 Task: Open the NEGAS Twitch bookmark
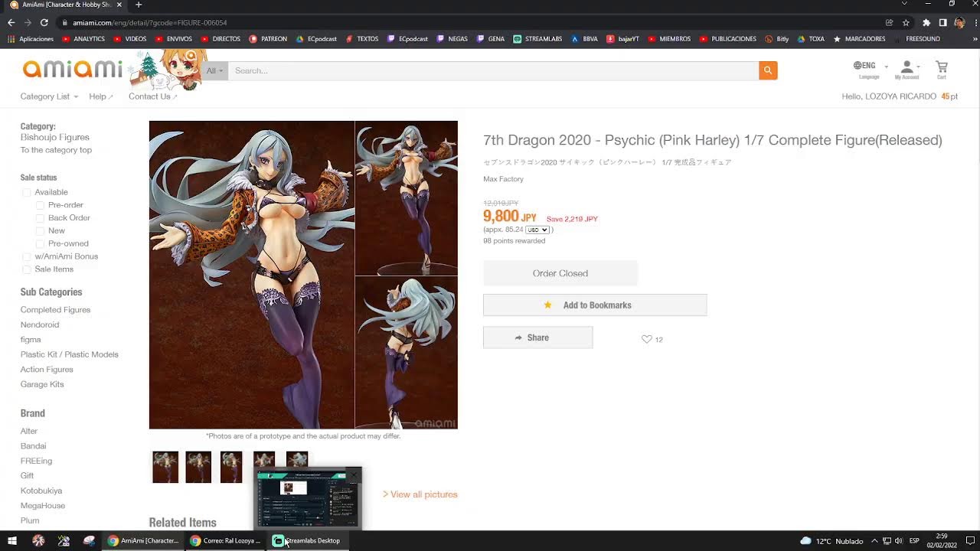coord(452,38)
